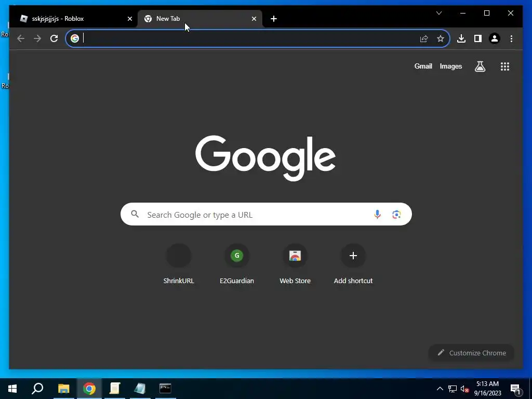Open the scroll-shaped notes app in taskbar
This screenshot has width=532, height=399.
coord(115,389)
